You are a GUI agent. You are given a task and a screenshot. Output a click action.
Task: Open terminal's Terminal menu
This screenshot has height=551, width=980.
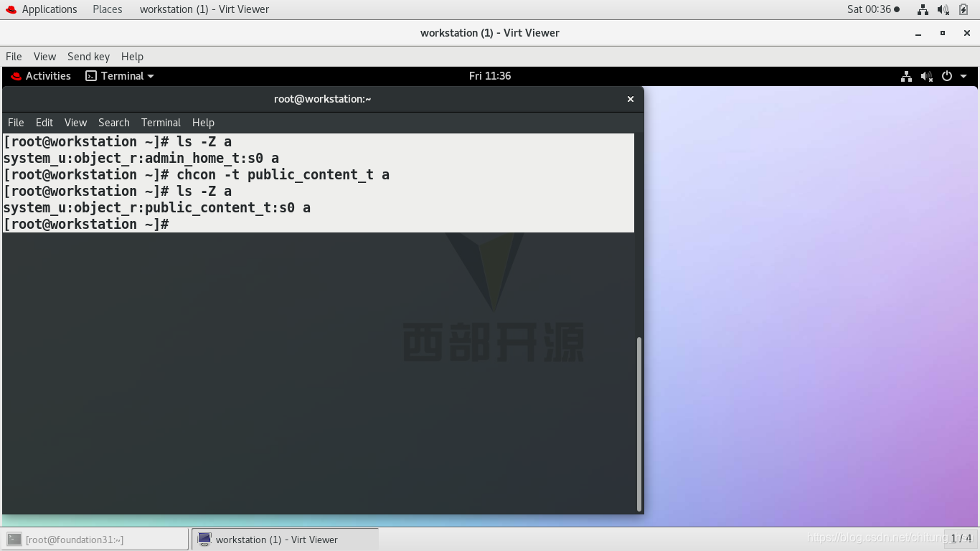pyautogui.click(x=161, y=123)
